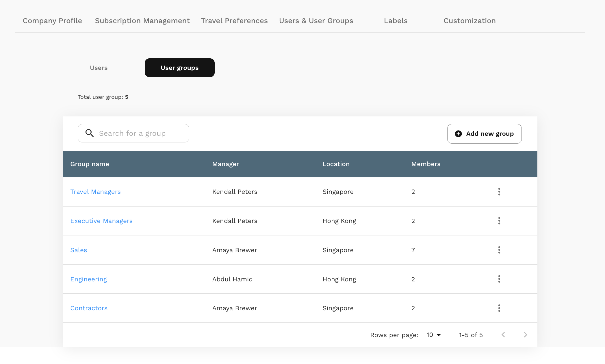This screenshot has height=364, width=605.
Task: Click the Manager column header
Action: (x=226, y=164)
